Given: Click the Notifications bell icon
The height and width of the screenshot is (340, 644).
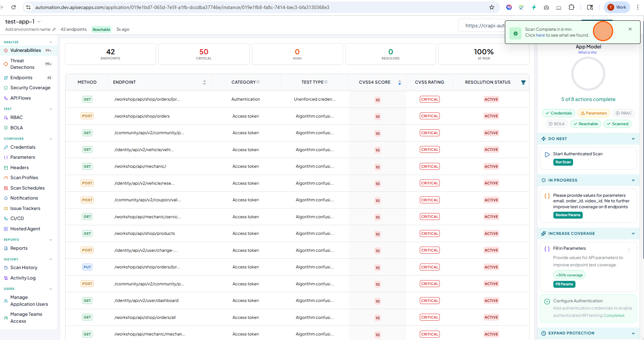Looking at the screenshot, I should pyautogui.click(x=6, y=198).
